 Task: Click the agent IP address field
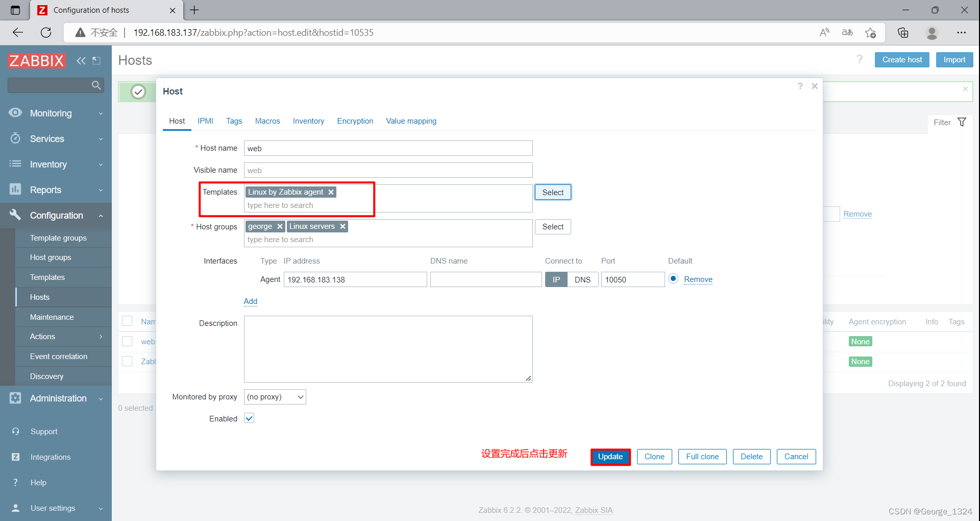[355, 279]
